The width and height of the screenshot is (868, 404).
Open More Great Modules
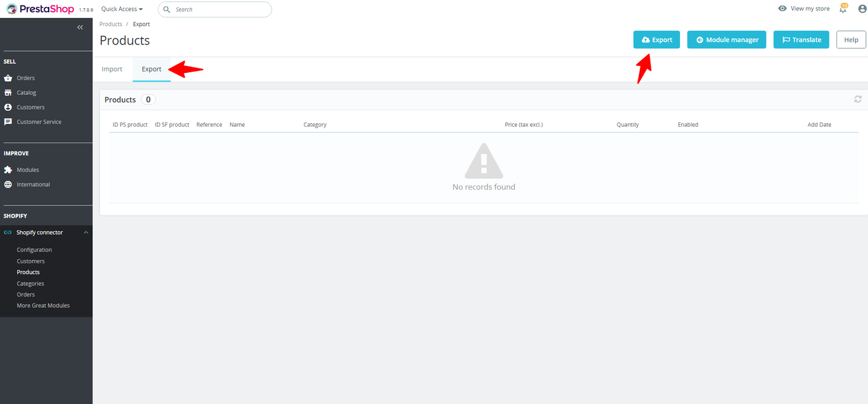(x=43, y=306)
